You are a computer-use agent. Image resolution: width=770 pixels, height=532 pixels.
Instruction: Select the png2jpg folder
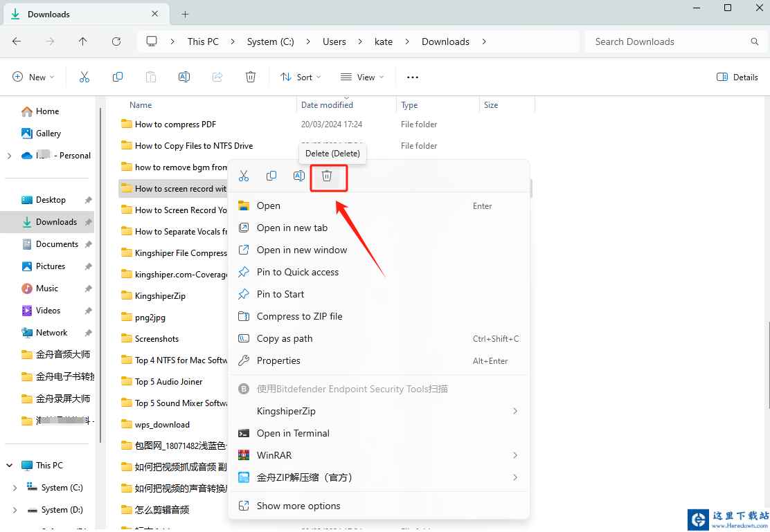[150, 317]
